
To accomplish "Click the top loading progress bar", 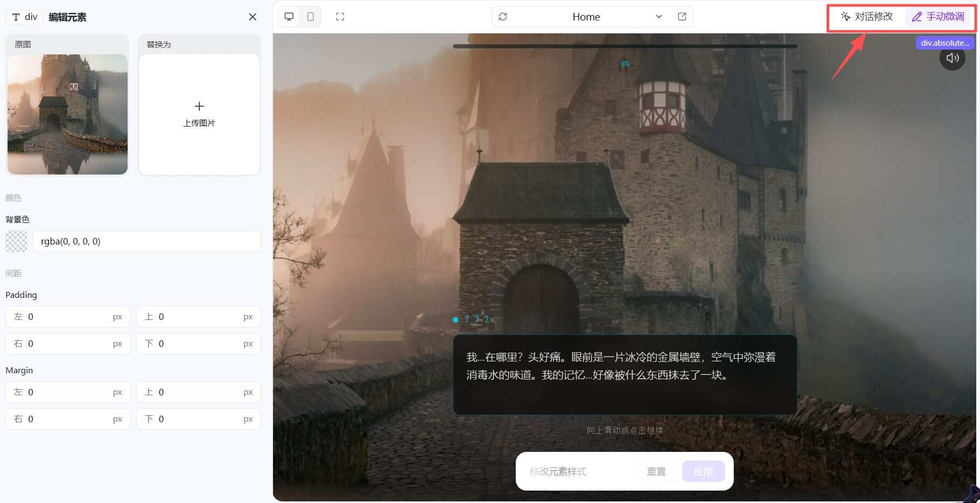I will [625, 46].
